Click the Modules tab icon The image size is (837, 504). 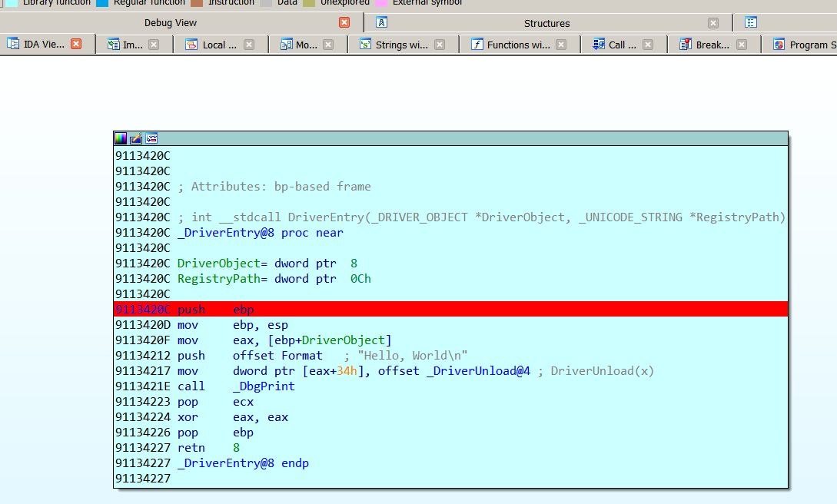point(286,45)
